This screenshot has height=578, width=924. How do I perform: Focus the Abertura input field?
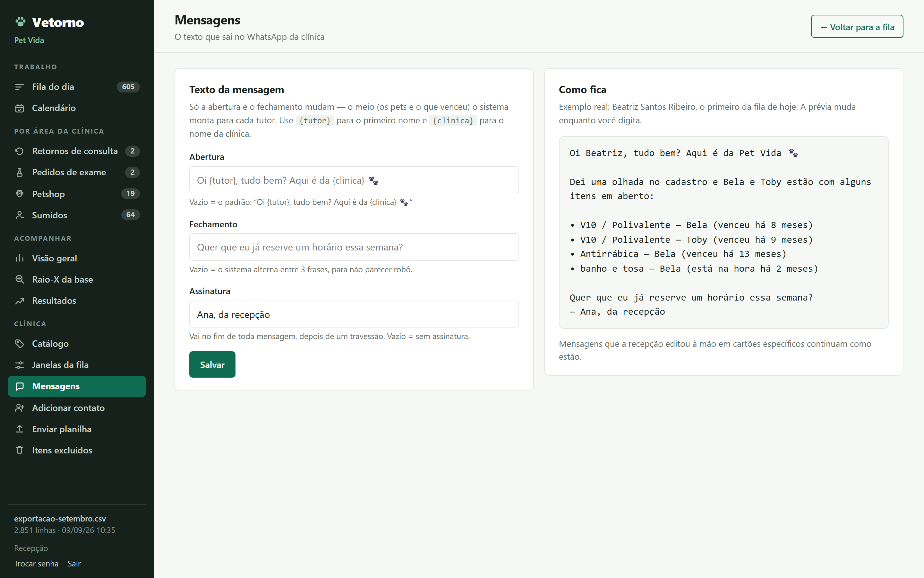coord(354,180)
